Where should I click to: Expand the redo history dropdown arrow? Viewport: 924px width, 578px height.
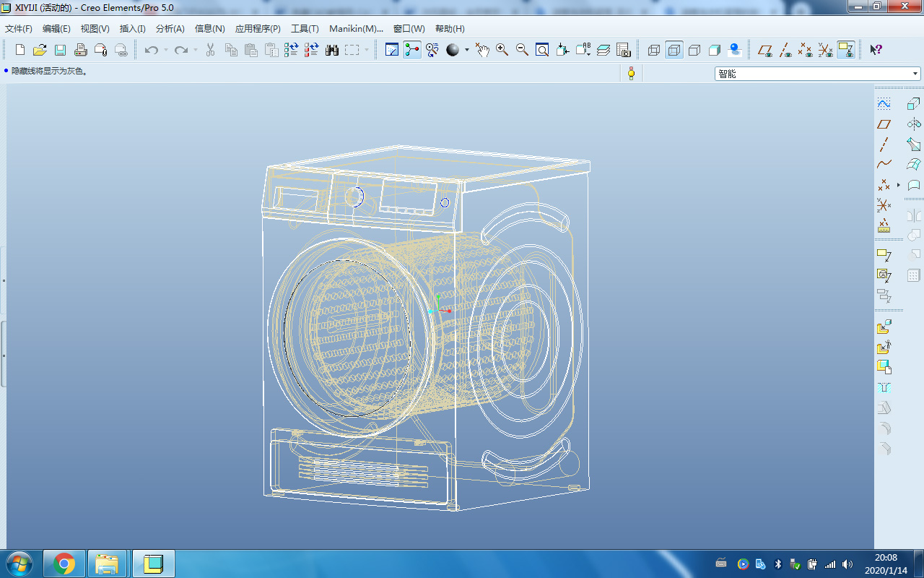click(196, 50)
